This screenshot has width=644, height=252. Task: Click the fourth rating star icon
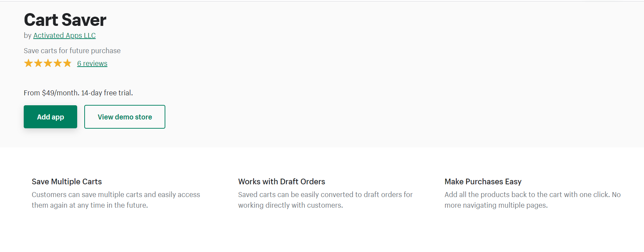point(57,63)
